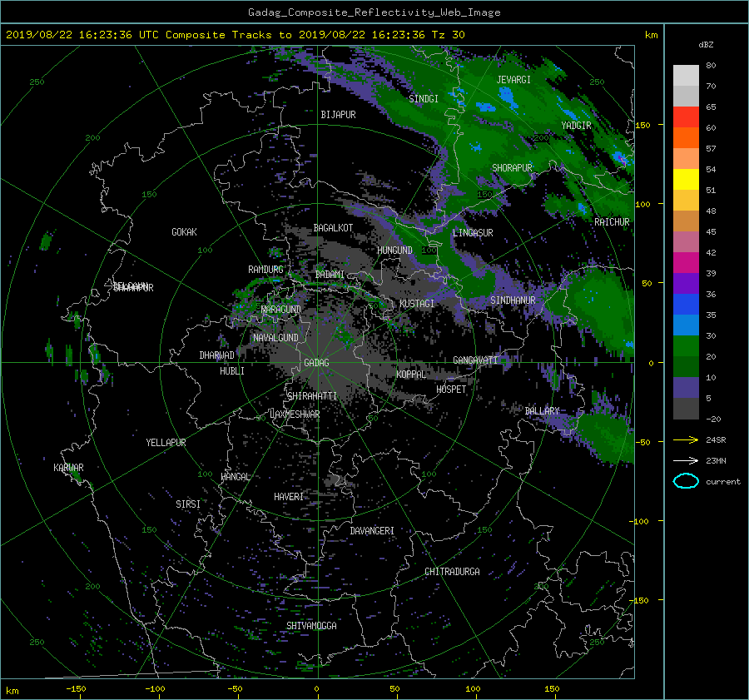Click the YELLAPUR city label

point(166,443)
